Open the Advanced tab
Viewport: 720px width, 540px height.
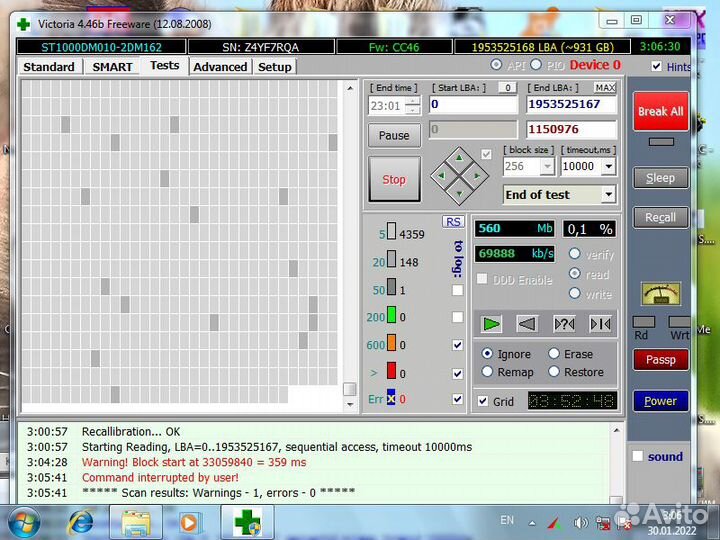pos(220,67)
